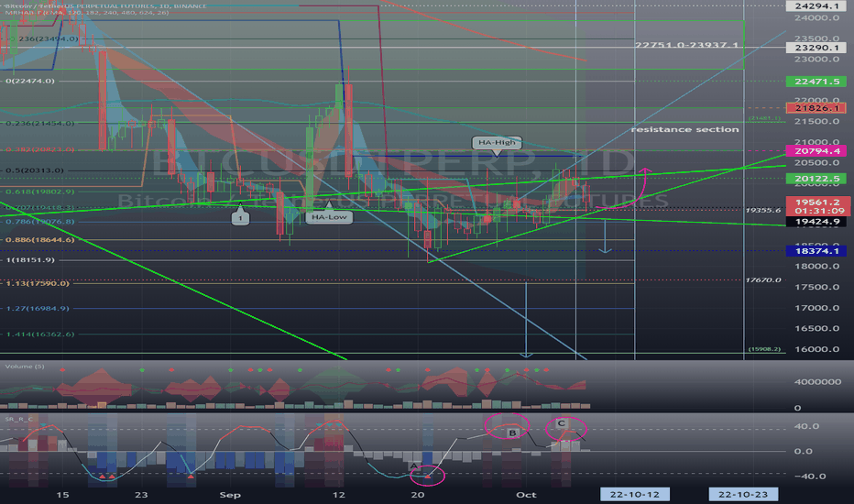Click the 1(18151.9) Fibonacci level label
The height and width of the screenshot is (504, 854).
coord(30,260)
